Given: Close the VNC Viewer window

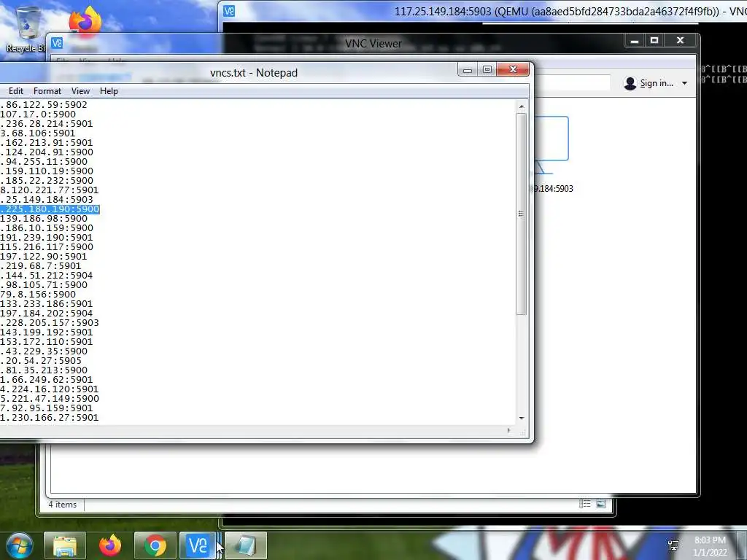Looking at the screenshot, I should [681, 41].
